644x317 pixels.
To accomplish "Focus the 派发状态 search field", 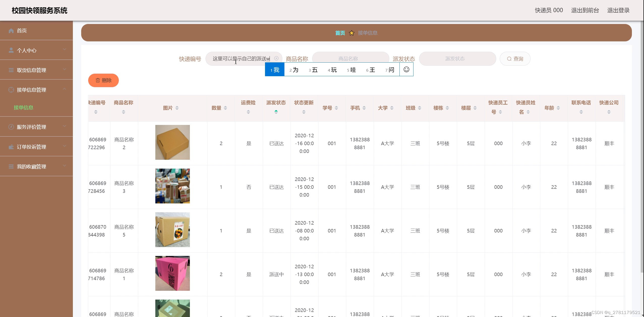I will tap(457, 59).
